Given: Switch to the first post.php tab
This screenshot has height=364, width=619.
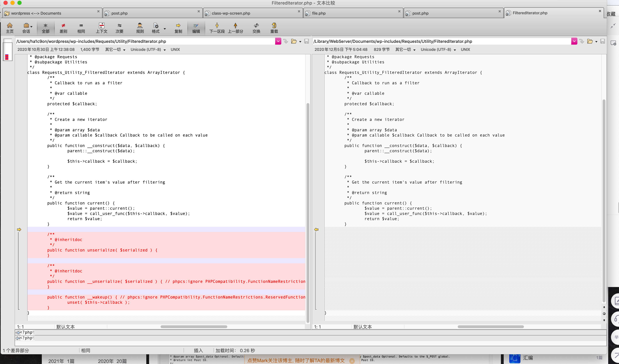Looking at the screenshot, I should [152, 13].
